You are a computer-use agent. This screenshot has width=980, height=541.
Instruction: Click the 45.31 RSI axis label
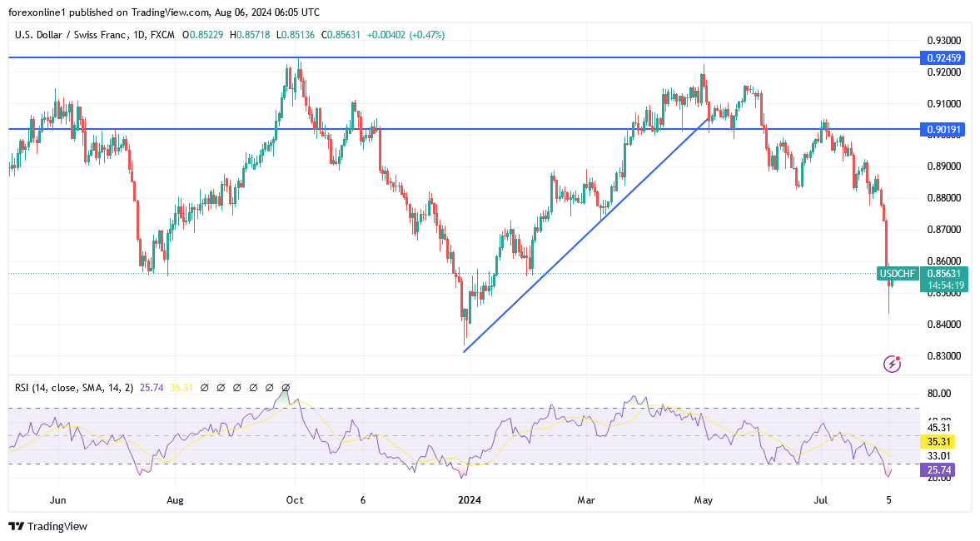pos(939,429)
